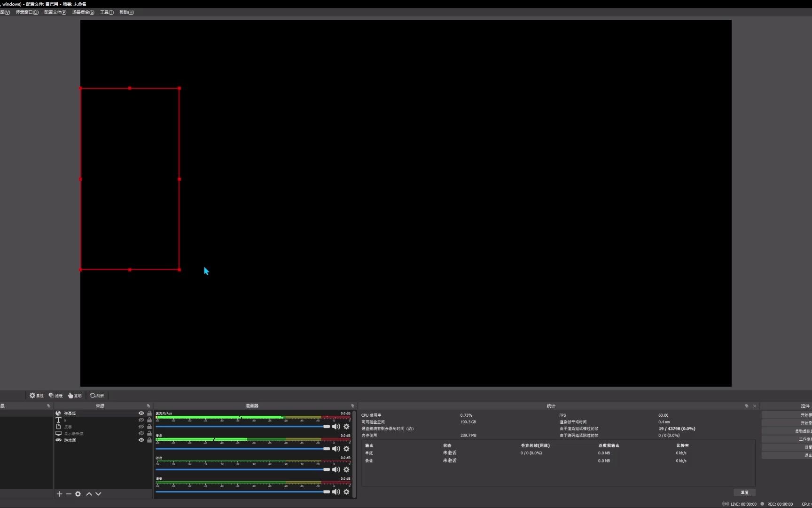Float the 来源 sources dock panel
The height and width of the screenshot is (508, 812).
[148, 406]
